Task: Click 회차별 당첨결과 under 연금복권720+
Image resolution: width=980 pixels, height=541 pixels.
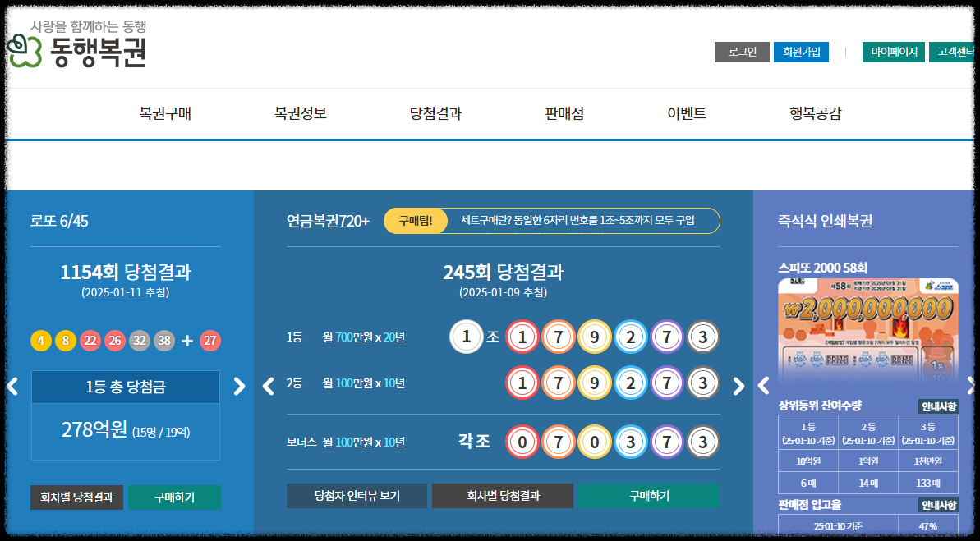Action: click(503, 496)
